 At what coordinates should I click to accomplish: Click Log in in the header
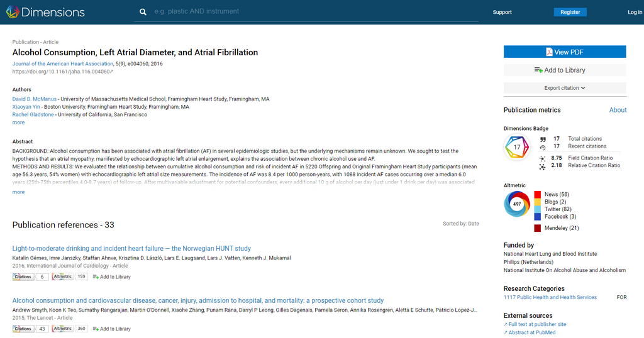coord(635,12)
